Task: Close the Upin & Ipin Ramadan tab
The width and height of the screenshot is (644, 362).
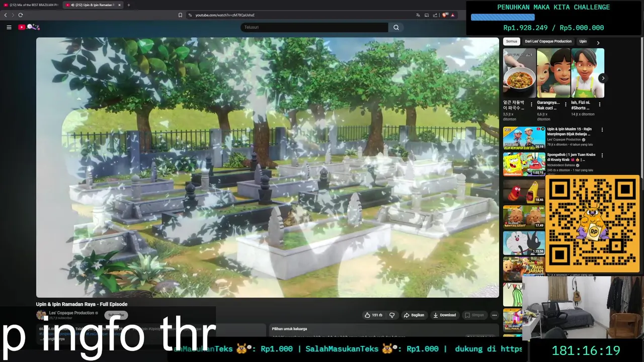Action: pos(119,5)
